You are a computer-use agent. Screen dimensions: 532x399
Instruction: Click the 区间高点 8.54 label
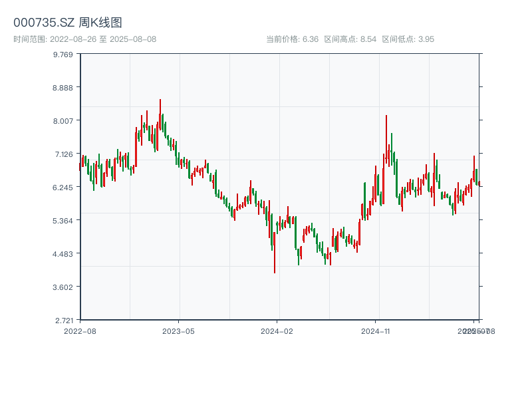coord(350,39)
